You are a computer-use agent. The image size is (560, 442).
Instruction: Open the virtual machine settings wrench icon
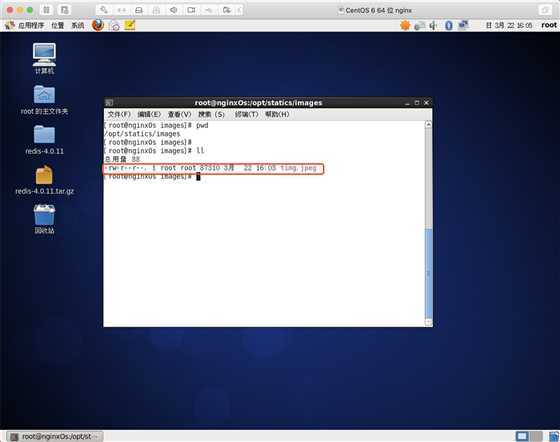point(104,10)
